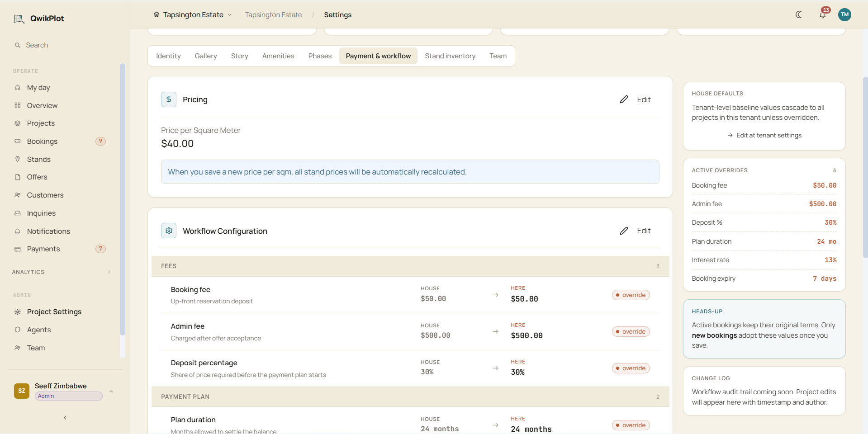Click the search magnifier icon

point(18,45)
